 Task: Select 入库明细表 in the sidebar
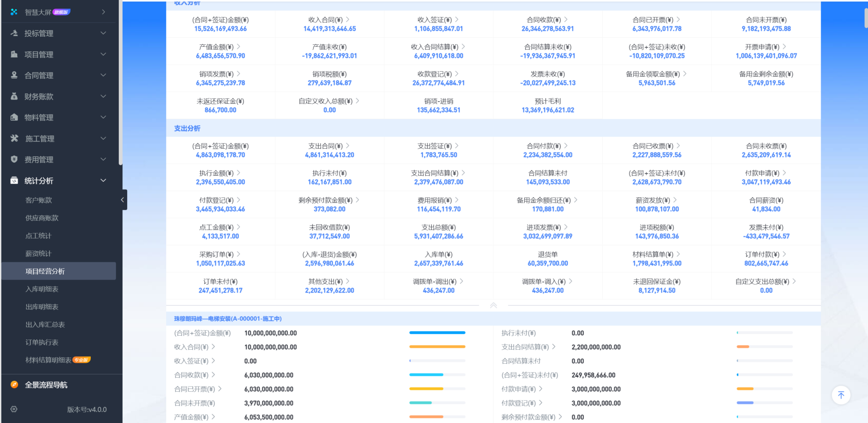[x=42, y=289]
